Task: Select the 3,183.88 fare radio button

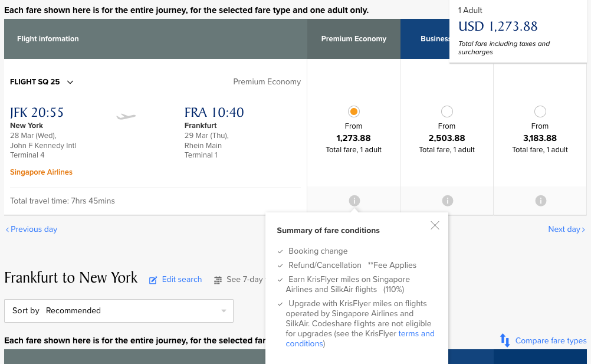Action: [540, 112]
